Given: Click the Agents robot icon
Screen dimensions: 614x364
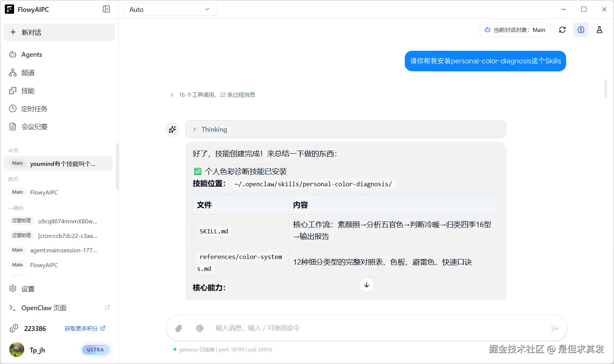Looking at the screenshot, I should [x=13, y=55].
